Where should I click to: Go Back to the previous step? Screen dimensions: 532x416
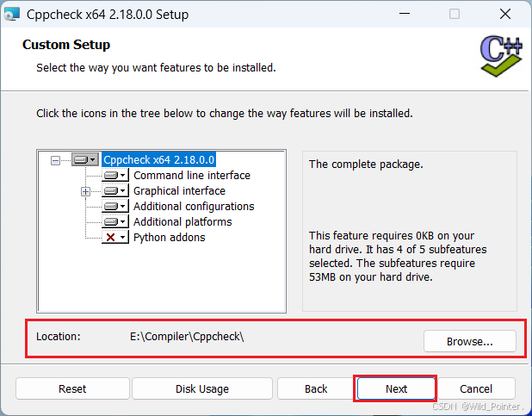(316, 388)
